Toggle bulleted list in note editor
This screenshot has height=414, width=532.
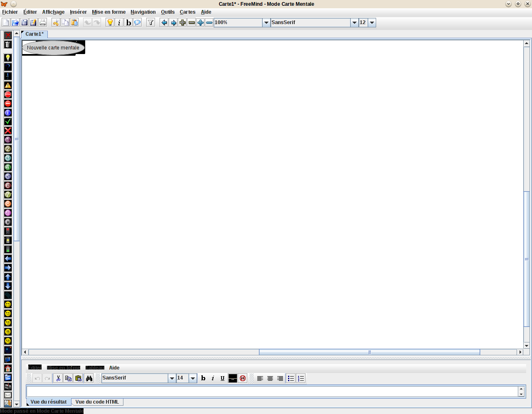291,378
